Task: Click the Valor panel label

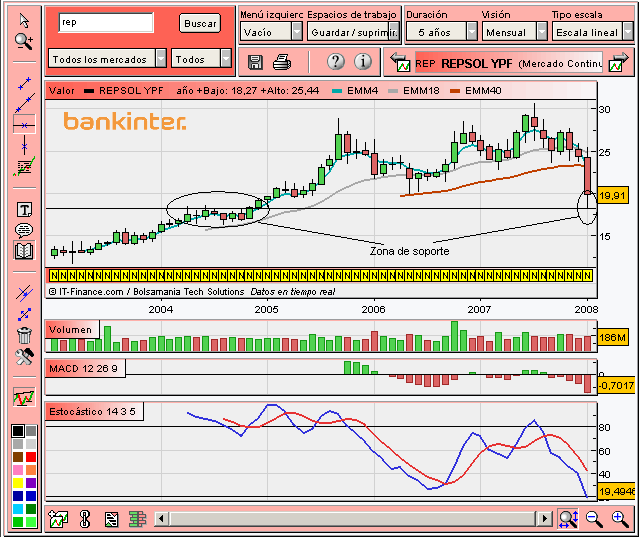Action: (x=62, y=91)
